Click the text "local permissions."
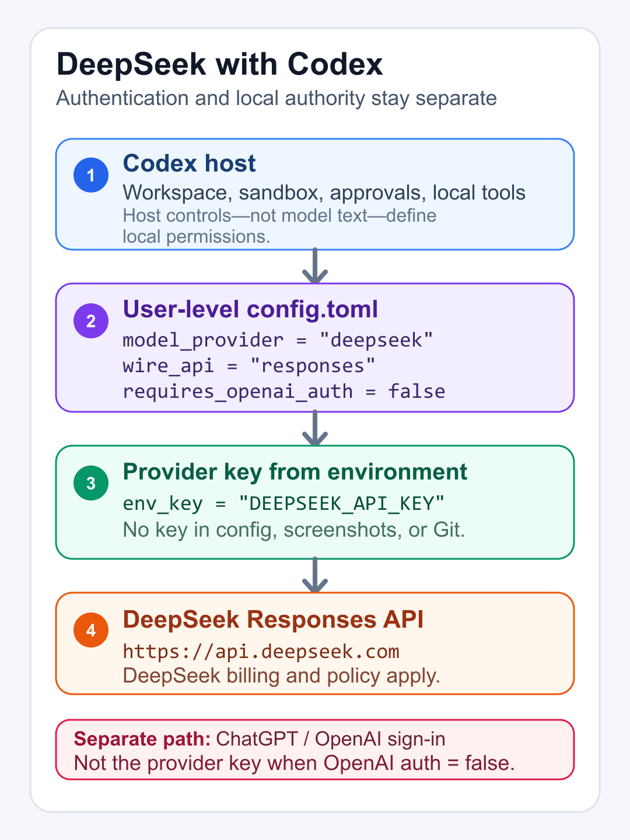This screenshot has height=840, width=630. pos(197,237)
